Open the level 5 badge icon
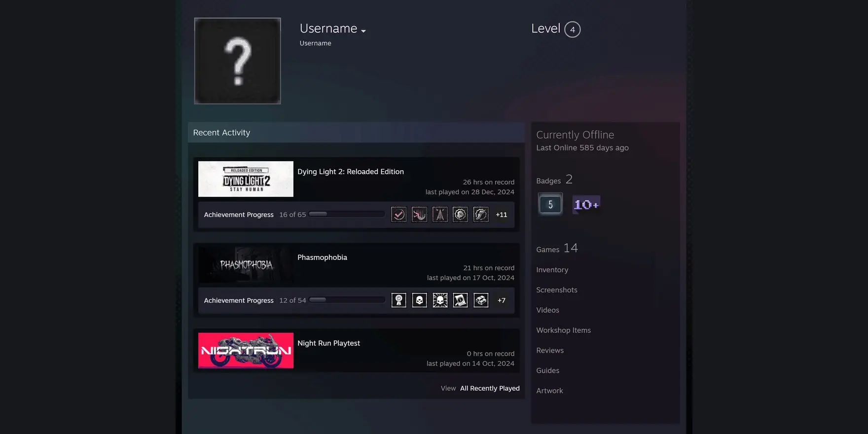The image size is (868, 434). 550,204
